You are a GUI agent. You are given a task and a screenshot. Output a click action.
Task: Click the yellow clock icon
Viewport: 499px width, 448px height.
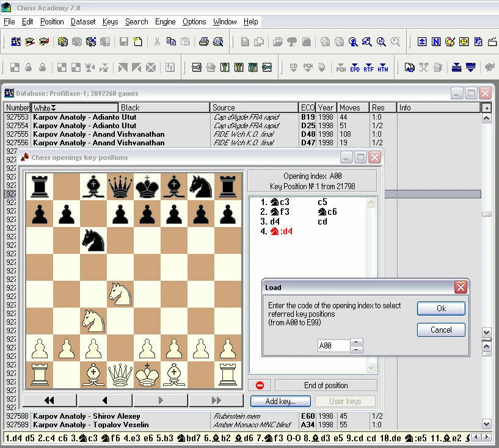(464, 42)
